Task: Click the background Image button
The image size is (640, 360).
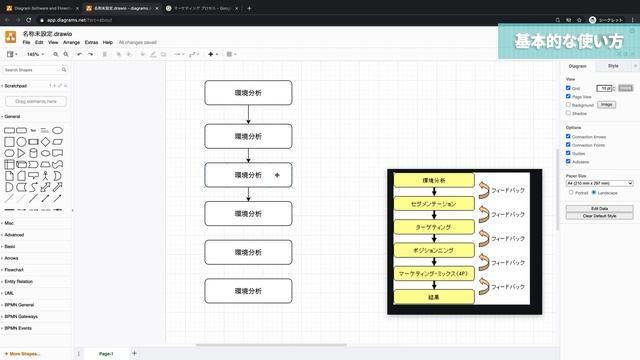Action: 607,105
